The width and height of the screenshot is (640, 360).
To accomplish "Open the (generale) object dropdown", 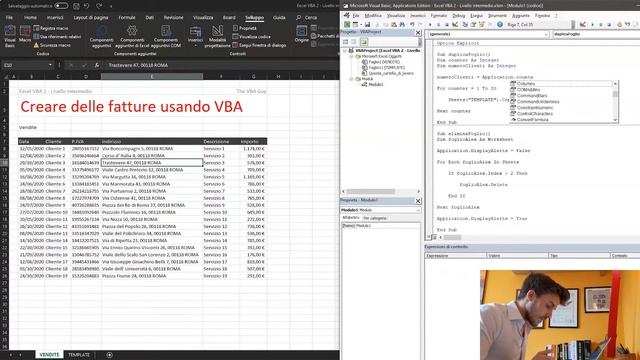I will [x=546, y=34].
